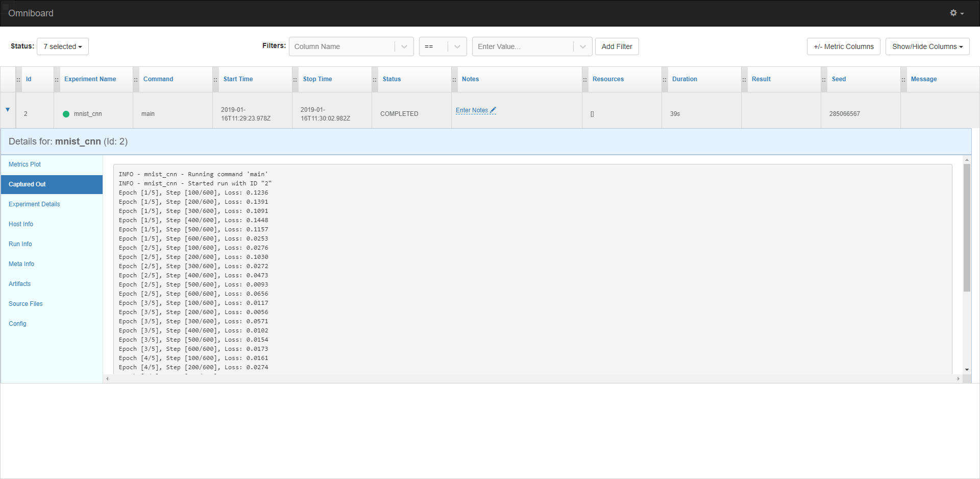Click the green status dot for mnist_cnn
This screenshot has height=479, width=980.
66,114
